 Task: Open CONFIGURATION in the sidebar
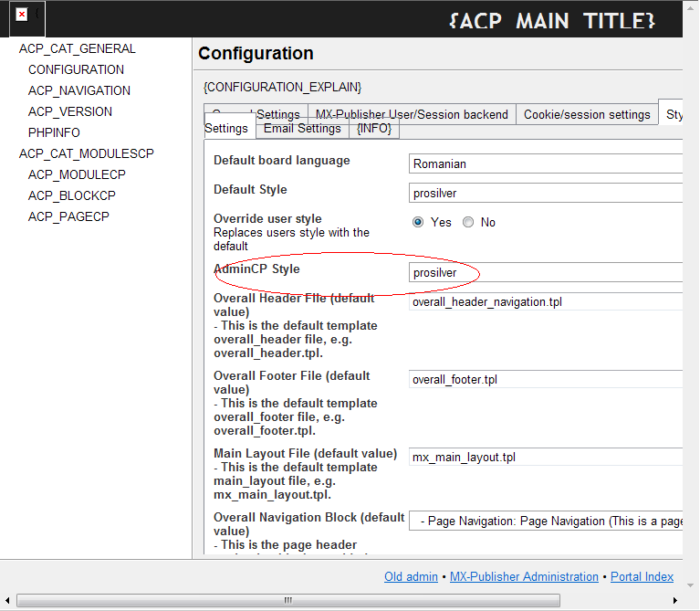pyautogui.click(x=76, y=69)
